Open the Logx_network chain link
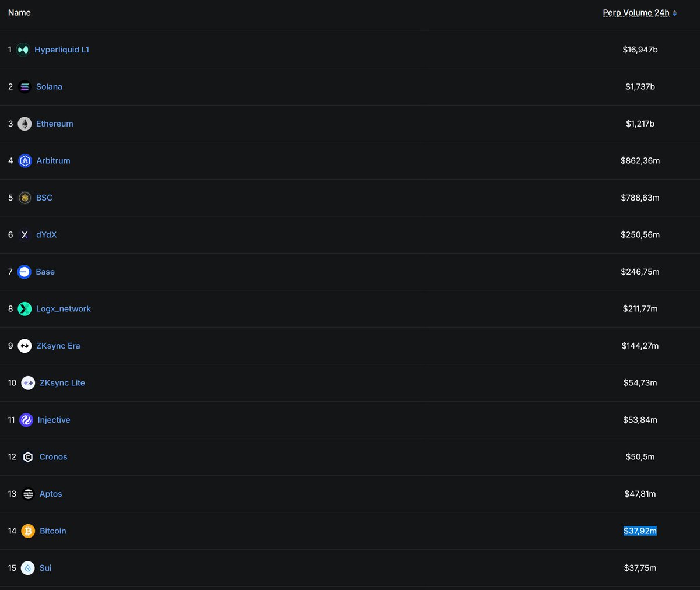Screen dimensions: 700x590 click(x=64, y=309)
